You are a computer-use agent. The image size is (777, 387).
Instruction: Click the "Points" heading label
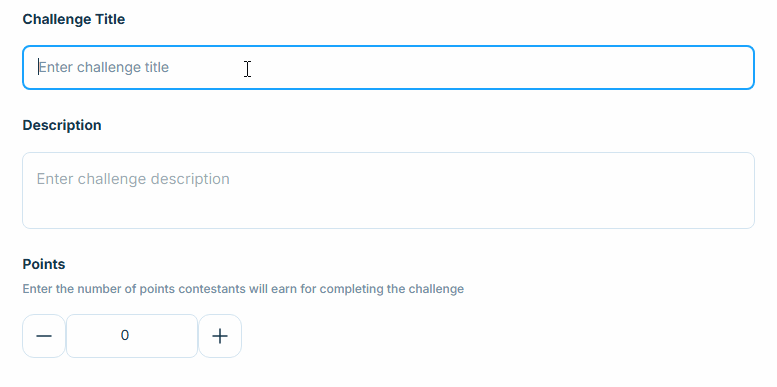coord(44,264)
